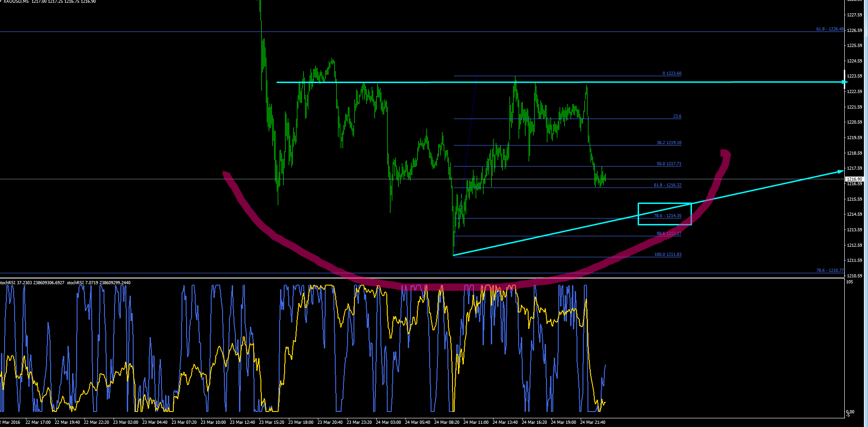Click time axis label '24 Mar 13:40'

[x=505, y=422]
